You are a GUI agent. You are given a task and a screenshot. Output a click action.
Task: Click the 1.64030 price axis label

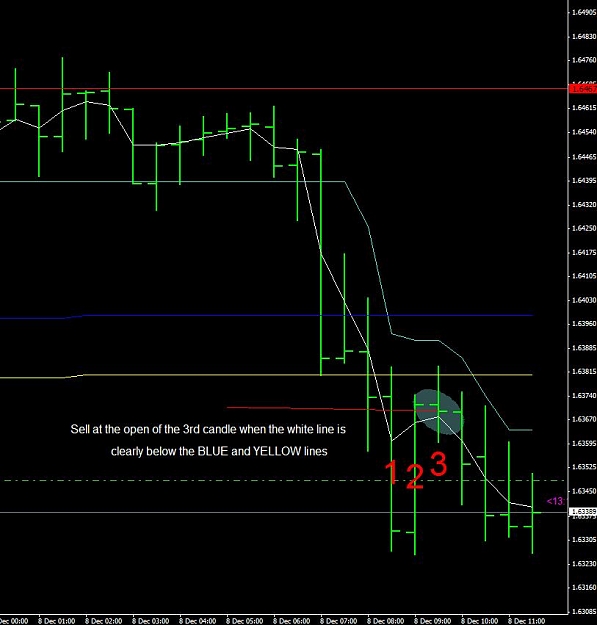click(584, 300)
